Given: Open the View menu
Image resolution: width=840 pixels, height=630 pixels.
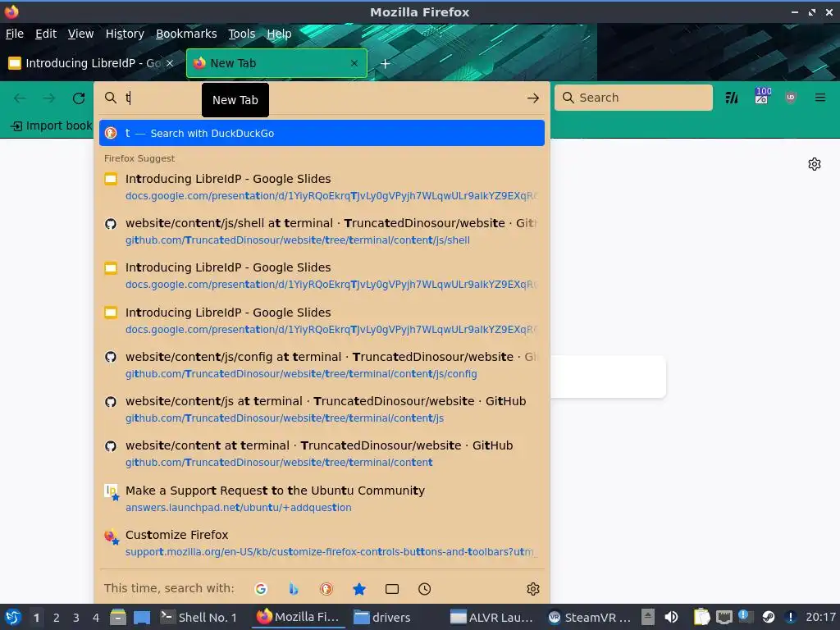Looking at the screenshot, I should pos(81,34).
